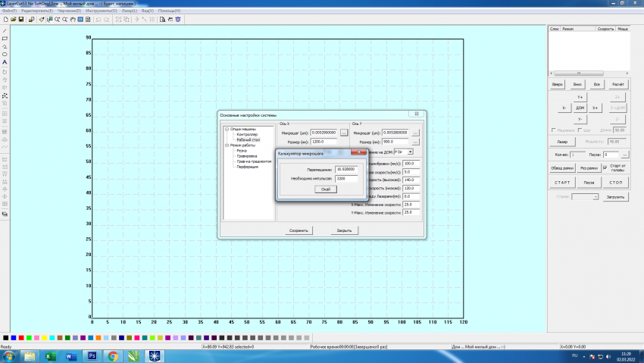This screenshot has width=644, height=363.
Task: Collapse the 'Режим работы' tree node
Action: tap(227, 146)
